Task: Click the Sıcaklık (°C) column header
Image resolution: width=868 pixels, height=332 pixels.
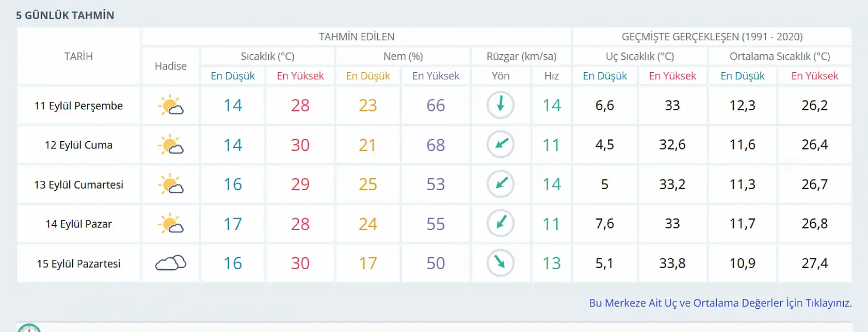Action: (x=266, y=56)
